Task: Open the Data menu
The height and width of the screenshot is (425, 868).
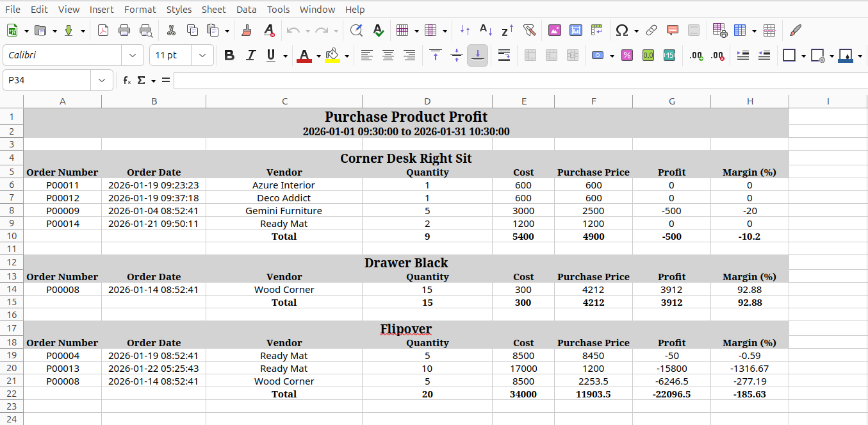Action: tap(246, 9)
